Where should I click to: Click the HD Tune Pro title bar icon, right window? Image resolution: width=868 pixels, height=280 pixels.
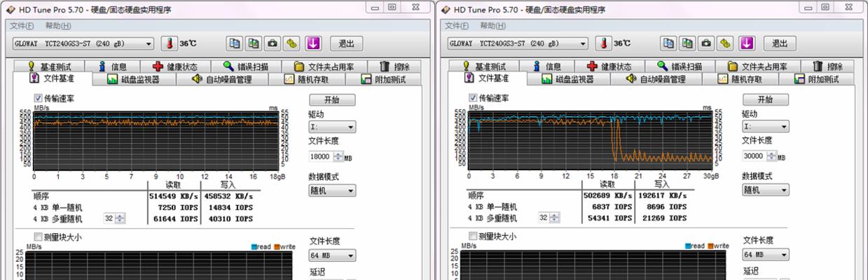pos(445,9)
